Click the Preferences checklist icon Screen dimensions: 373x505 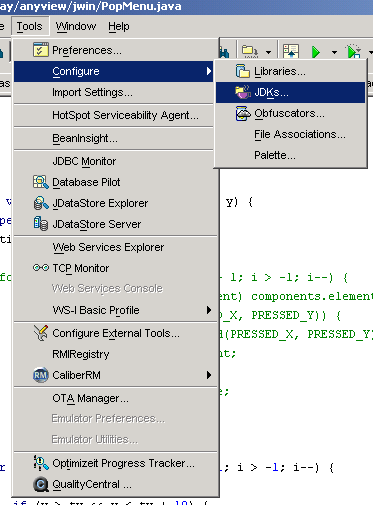click(41, 50)
